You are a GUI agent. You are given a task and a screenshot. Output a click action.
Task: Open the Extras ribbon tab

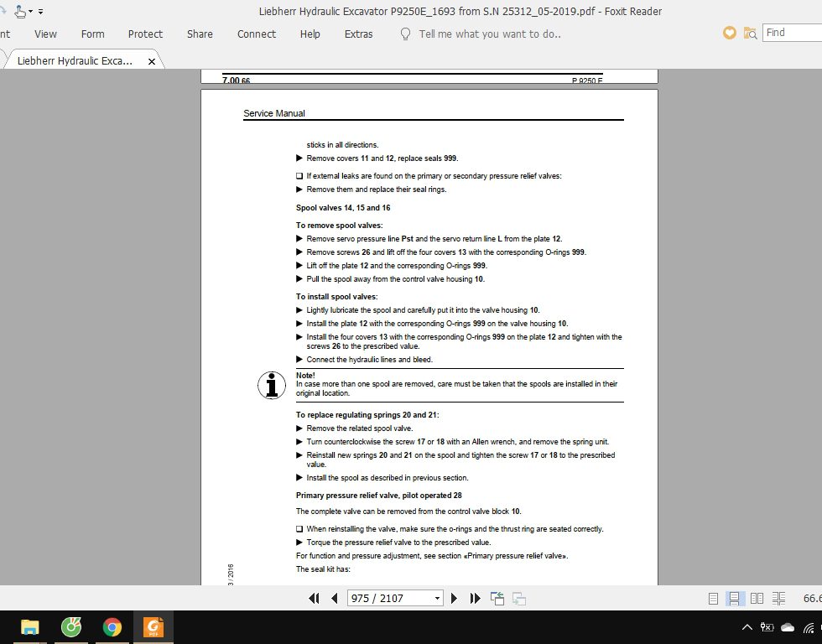pos(359,34)
